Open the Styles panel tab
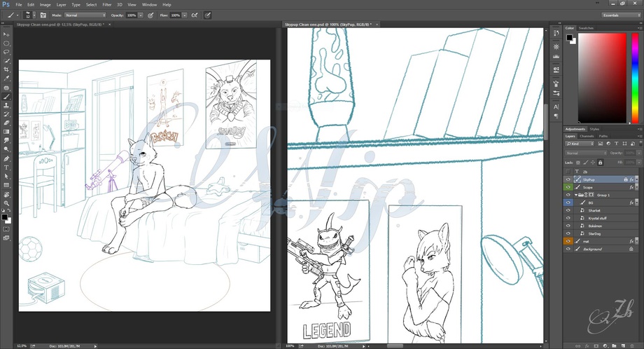 [x=594, y=129]
